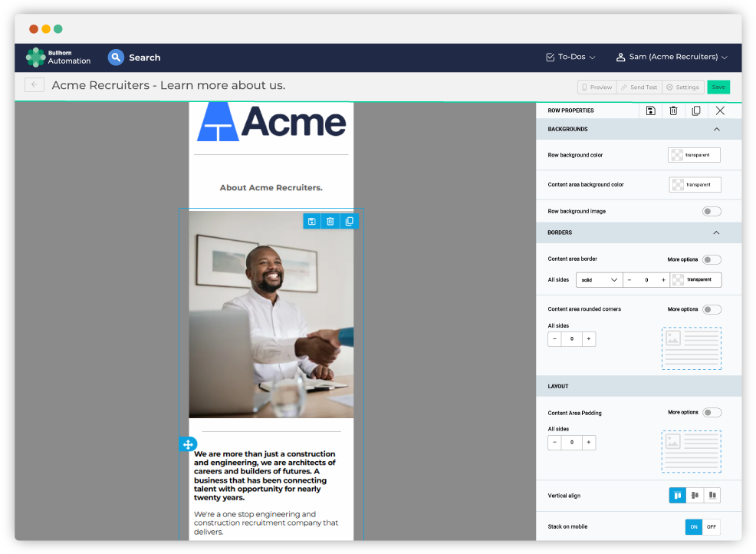Click the Layout section header
The image size is (756, 554).
point(639,386)
